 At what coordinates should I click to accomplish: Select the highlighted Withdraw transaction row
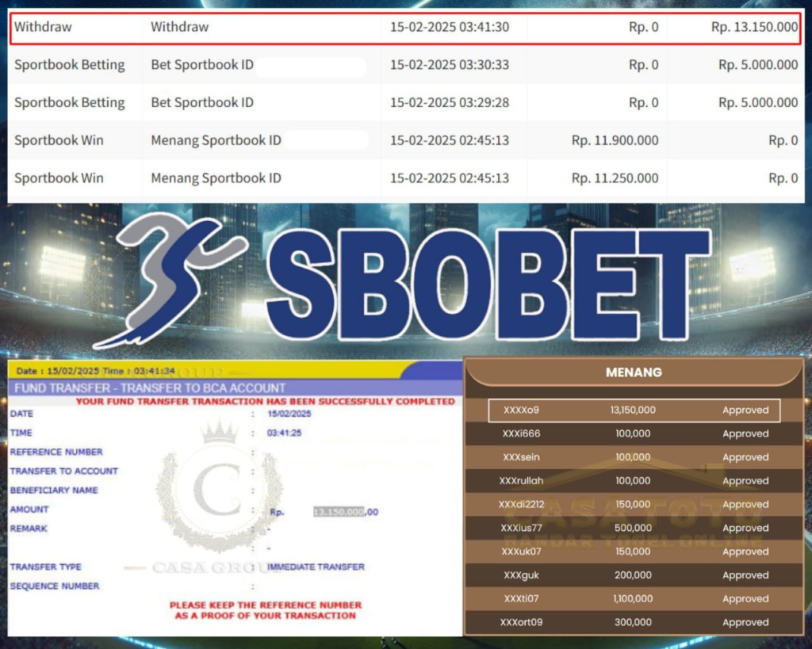[405, 27]
